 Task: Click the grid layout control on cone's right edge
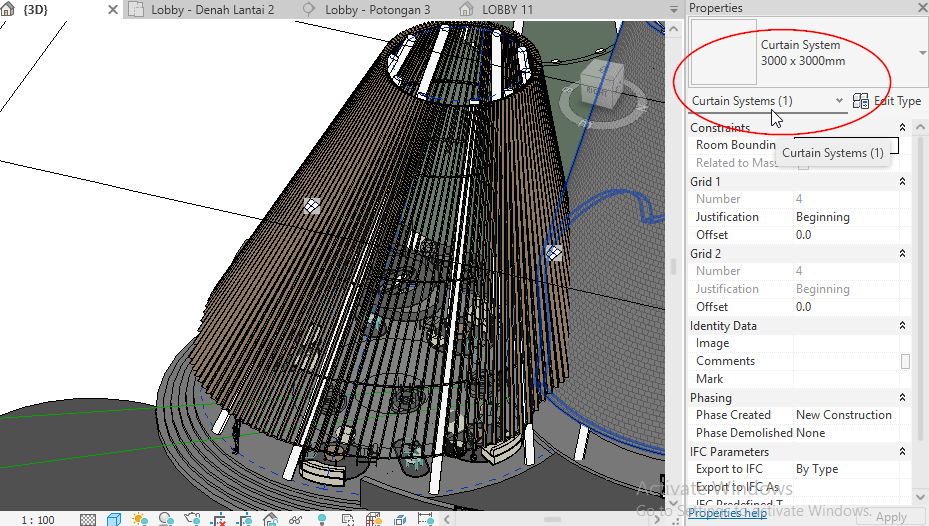[x=554, y=253]
